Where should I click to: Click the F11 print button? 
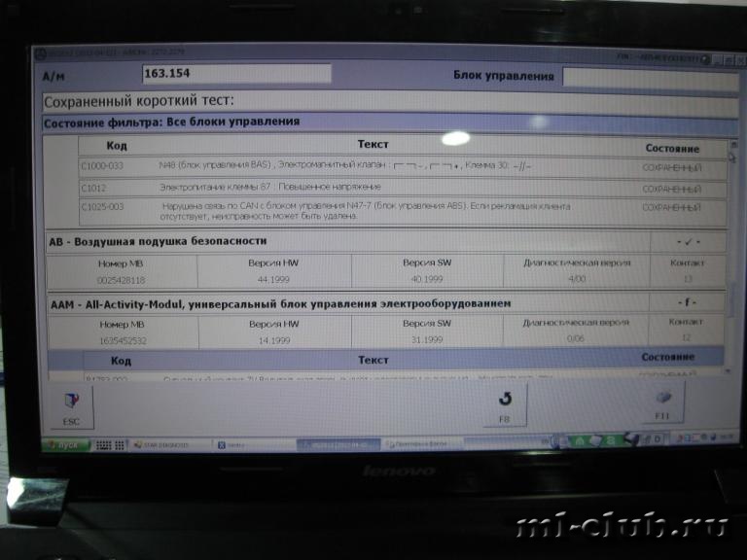tap(662, 403)
